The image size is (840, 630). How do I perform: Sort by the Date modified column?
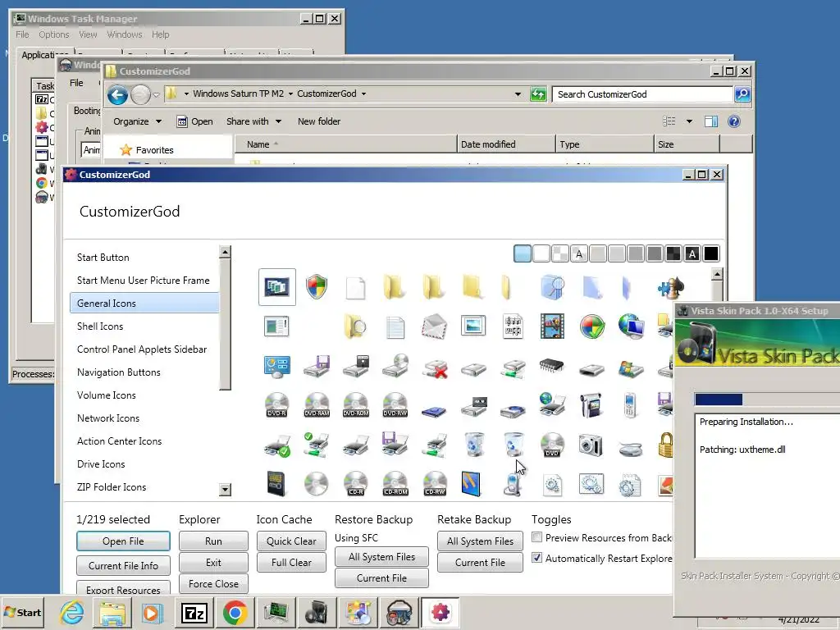(506, 144)
